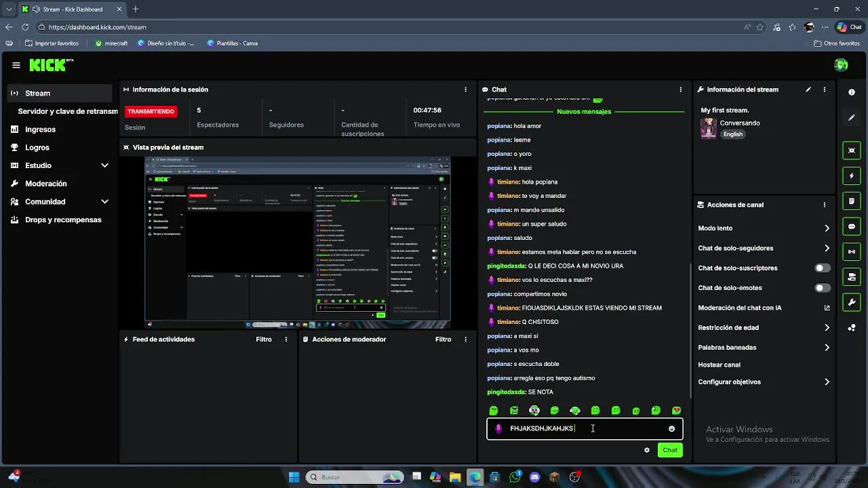Screen dimensions: 868x488
Task: Pick the first green emote above chat input
Action: pyautogui.click(x=494, y=410)
